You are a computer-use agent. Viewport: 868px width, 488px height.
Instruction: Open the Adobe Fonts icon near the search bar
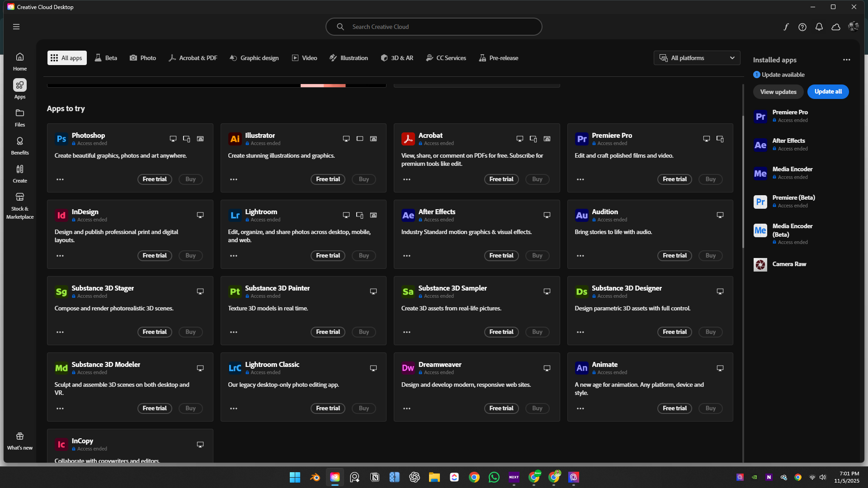tap(786, 27)
